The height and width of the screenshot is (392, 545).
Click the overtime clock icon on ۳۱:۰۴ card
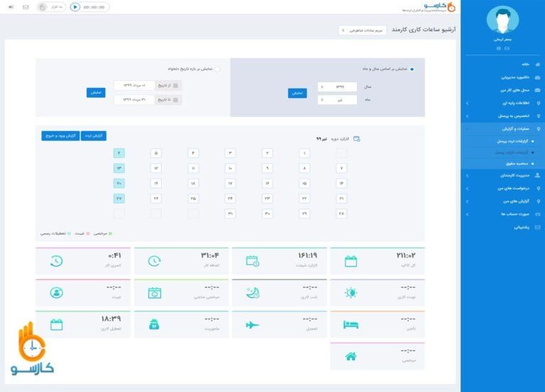click(x=154, y=261)
